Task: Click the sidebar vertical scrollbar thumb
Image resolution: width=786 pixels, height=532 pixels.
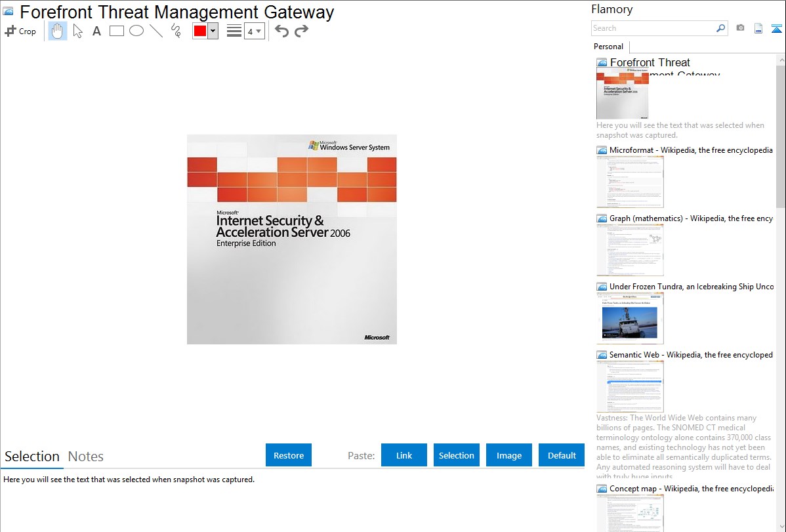Action: [x=781, y=135]
